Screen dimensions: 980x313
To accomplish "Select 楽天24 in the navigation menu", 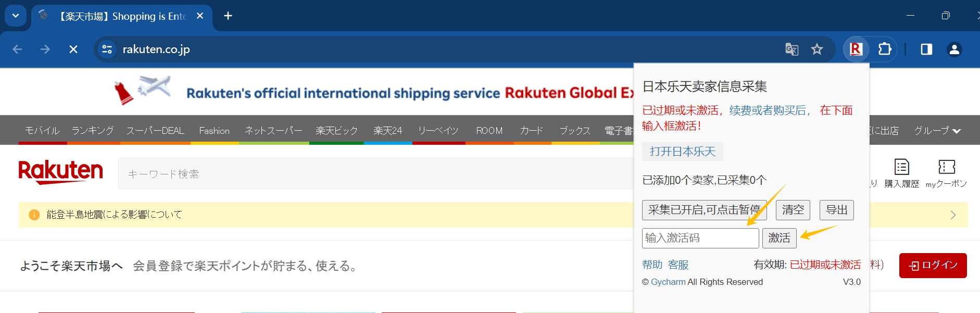I will click(388, 131).
